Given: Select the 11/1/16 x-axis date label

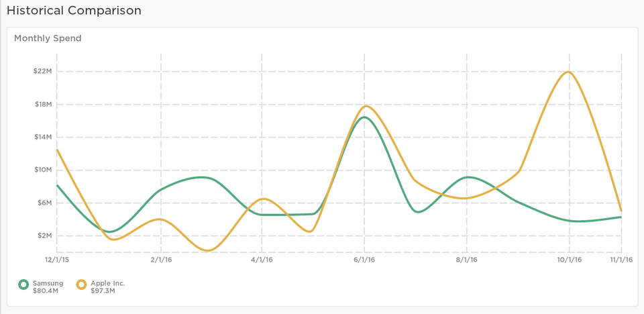Looking at the screenshot, I should [621, 259].
